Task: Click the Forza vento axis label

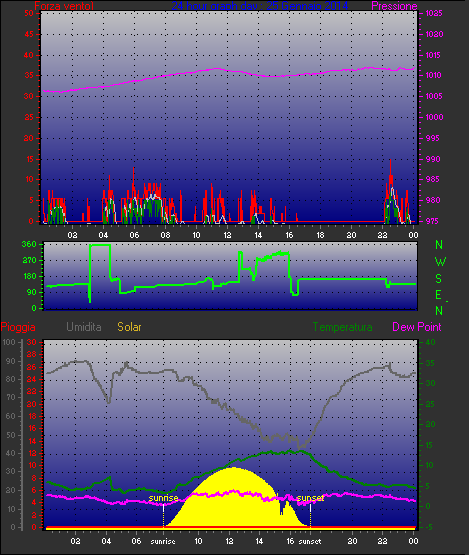Action: click(64, 6)
